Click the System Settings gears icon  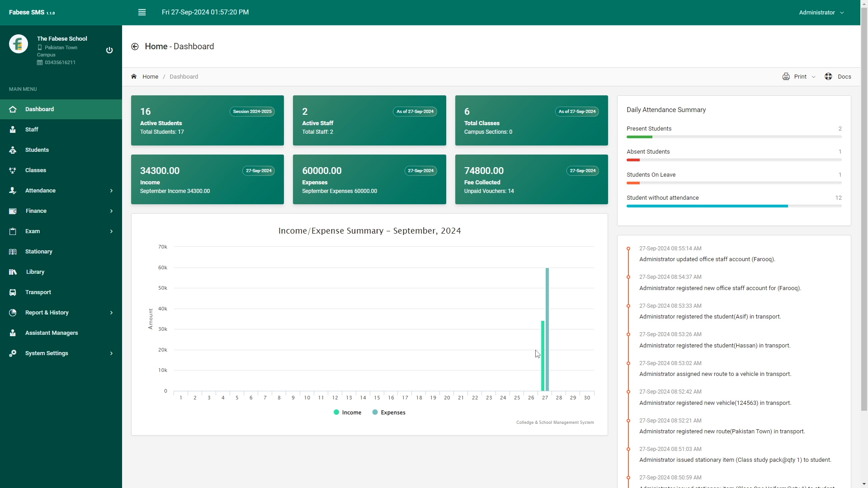13,353
